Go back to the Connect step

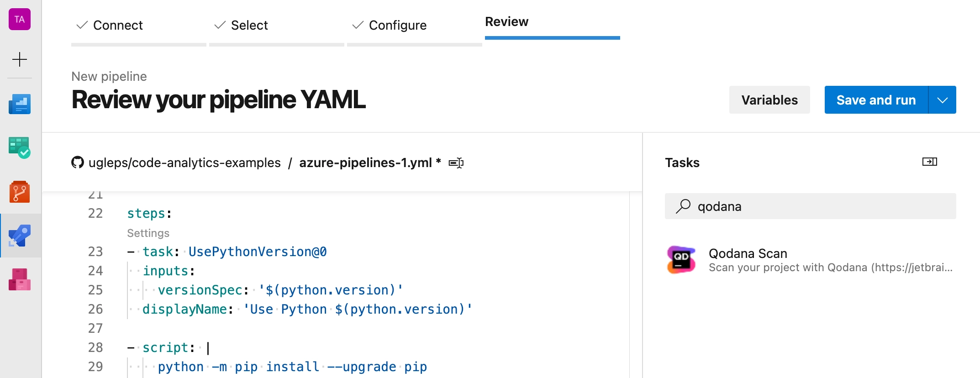pyautogui.click(x=110, y=25)
